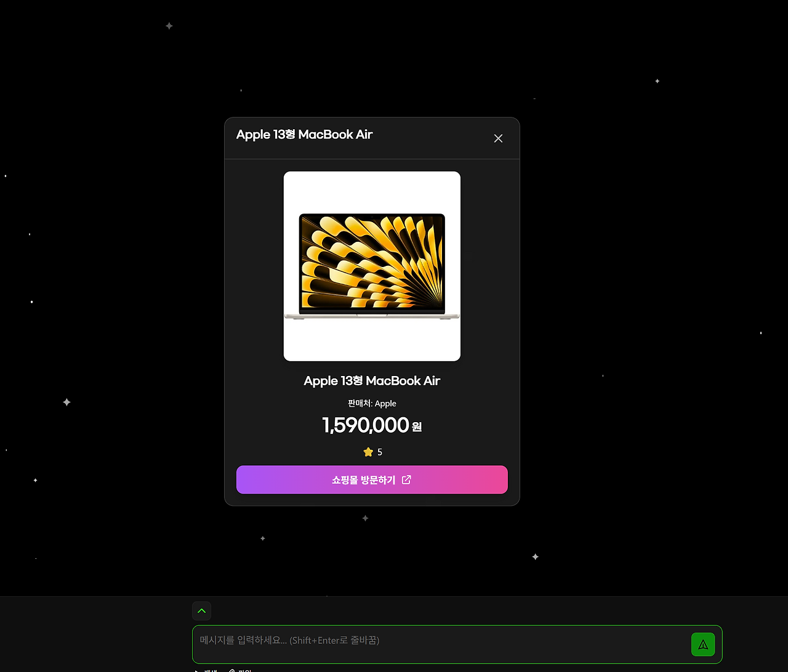The image size is (788, 672).
Task: Click the modal header title Apple 13형 MacBook Air
Action: [305, 135]
